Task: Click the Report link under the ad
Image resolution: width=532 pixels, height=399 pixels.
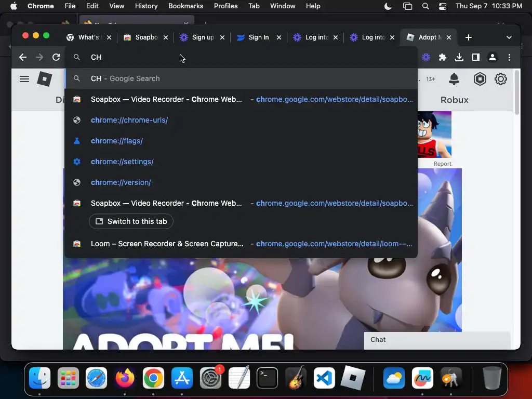Action: 443,164
